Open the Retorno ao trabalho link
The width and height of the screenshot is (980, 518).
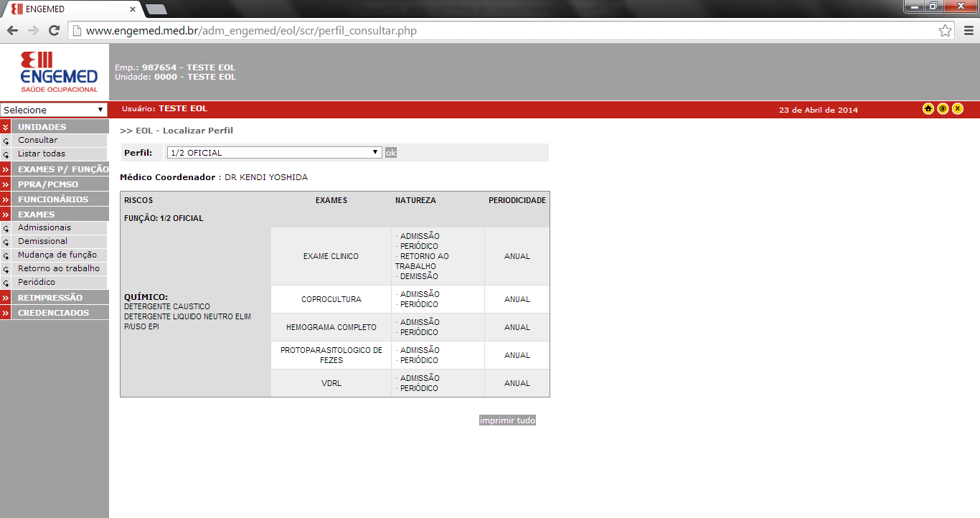tap(59, 268)
